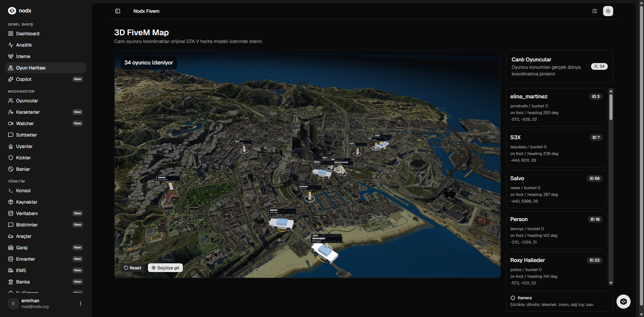Image resolution: width=644 pixels, height=317 pixels.
Task: Click the Analitik activity icon
Action: [x=11, y=45]
